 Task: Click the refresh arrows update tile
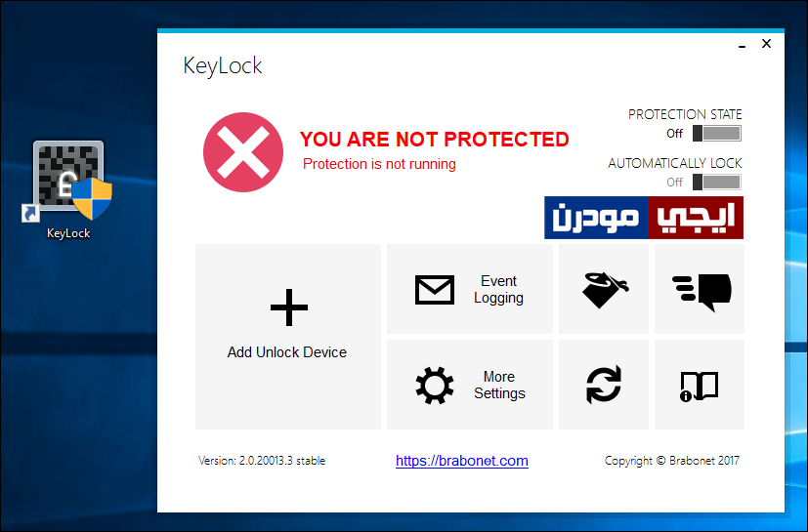pyautogui.click(x=604, y=385)
